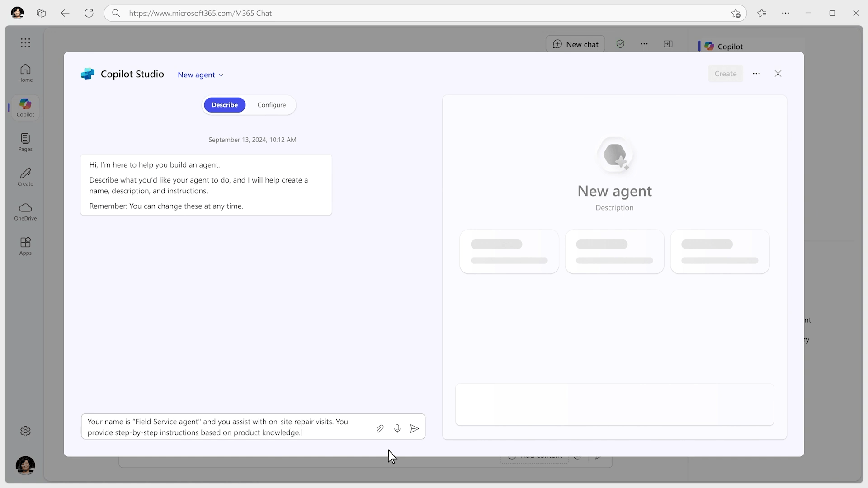Open Pages in the left sidebar
The height and width of the screenshot is (488, 868).
(25, 142)
